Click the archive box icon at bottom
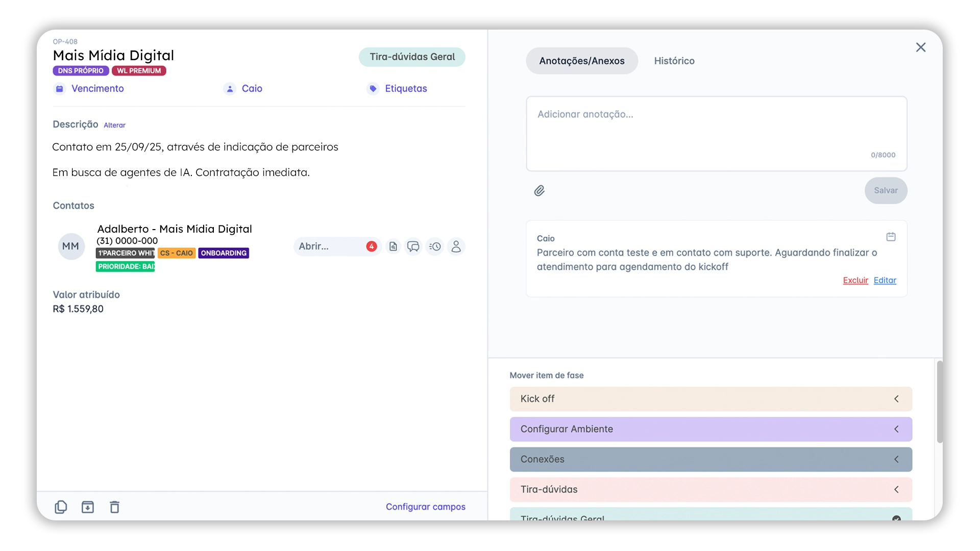Screen dimensions: 980x551 coord(88,507)
